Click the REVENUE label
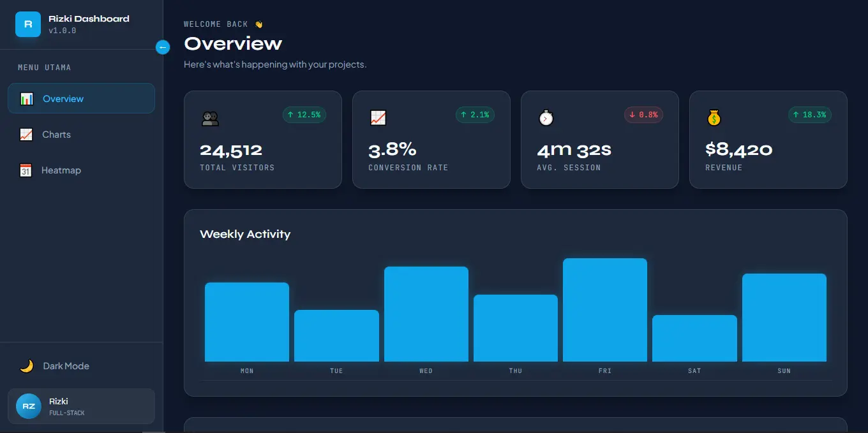The image size is (868, 433). 724,168
